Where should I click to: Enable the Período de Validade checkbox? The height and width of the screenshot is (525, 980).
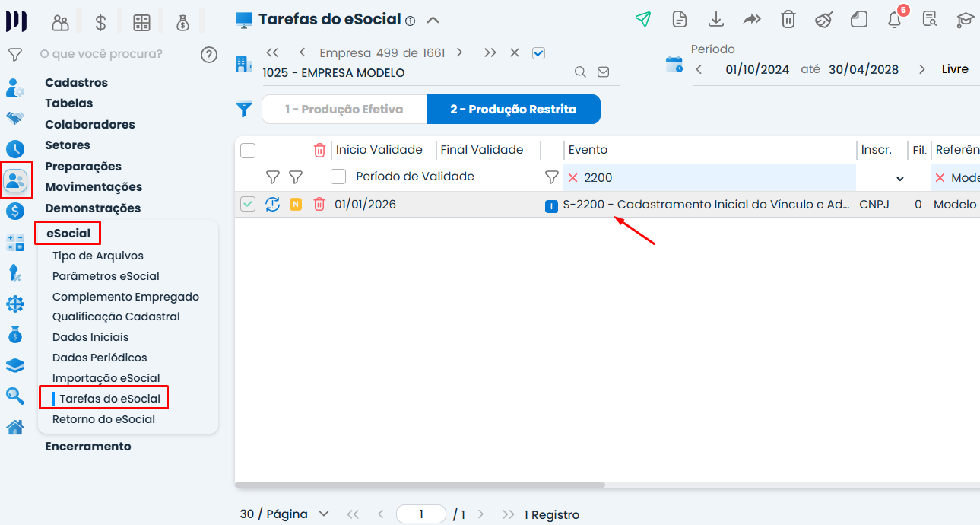(338, 177)
